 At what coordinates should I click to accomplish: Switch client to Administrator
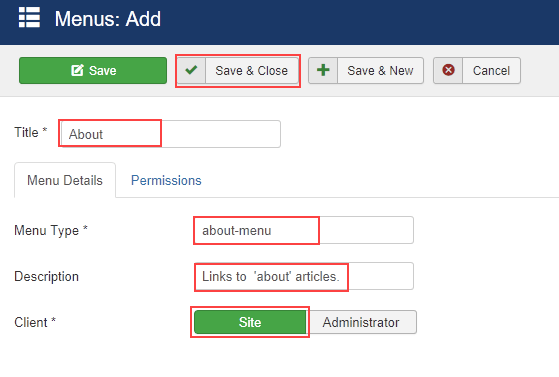point(361,322)
